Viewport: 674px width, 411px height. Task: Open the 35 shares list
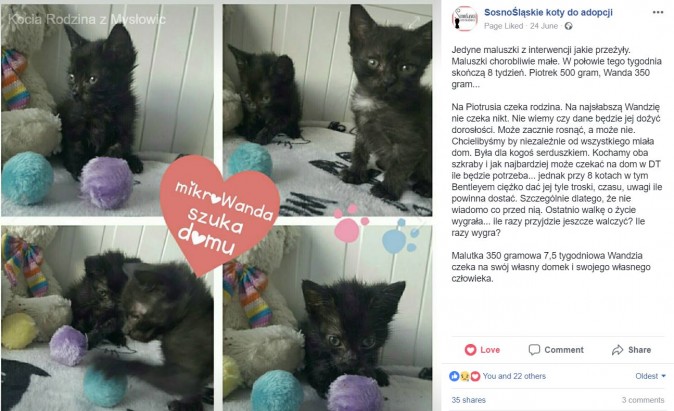[x=469, y=400]
